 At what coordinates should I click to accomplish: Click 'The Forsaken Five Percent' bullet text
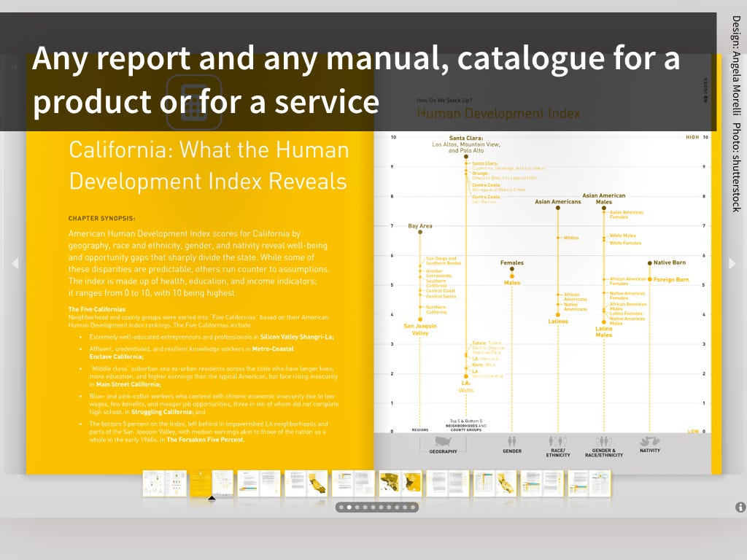205,440
